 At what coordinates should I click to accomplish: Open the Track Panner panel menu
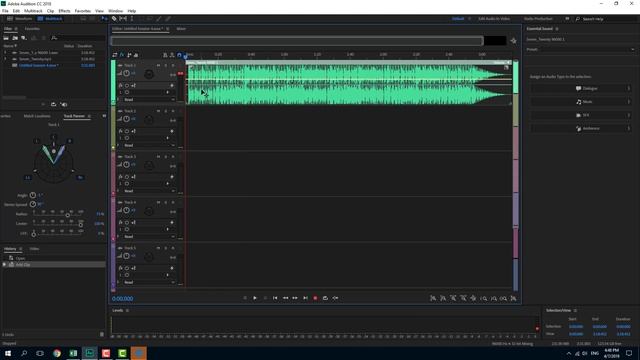89,116
